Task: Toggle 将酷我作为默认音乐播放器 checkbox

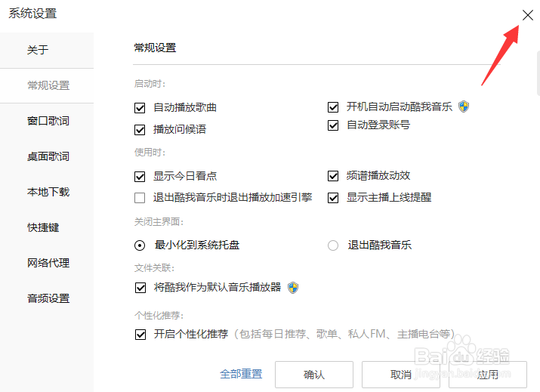Action: pos(140,288)
